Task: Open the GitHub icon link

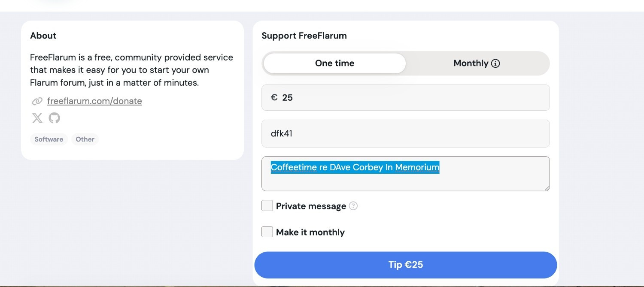Action: pyautogui.click(x=54, y=118)
